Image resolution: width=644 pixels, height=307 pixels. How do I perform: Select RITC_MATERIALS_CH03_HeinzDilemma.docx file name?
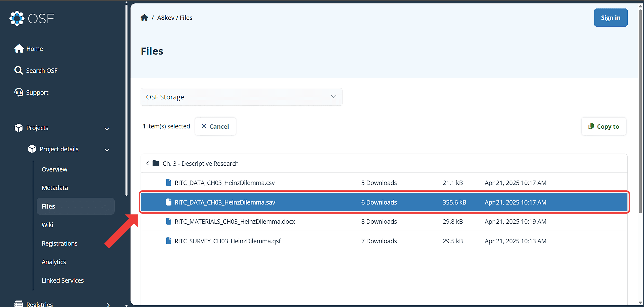pyautogui.click(x=235, y=222)
